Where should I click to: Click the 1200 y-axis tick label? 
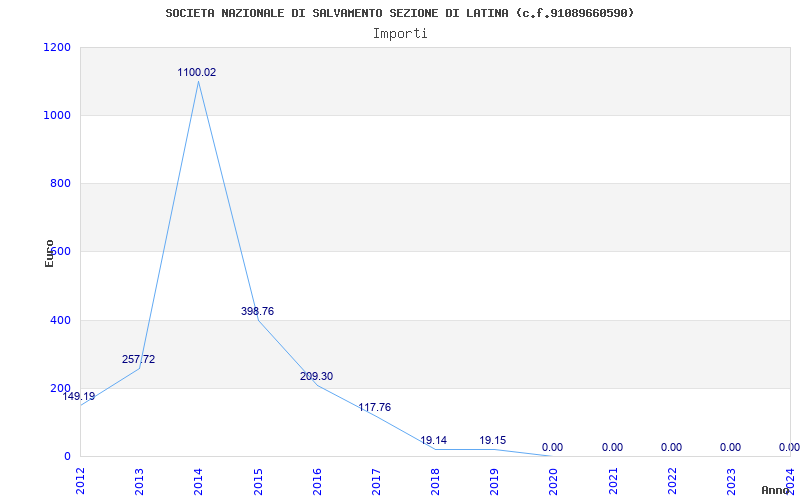pyautogui.click(x=57, y=47)
